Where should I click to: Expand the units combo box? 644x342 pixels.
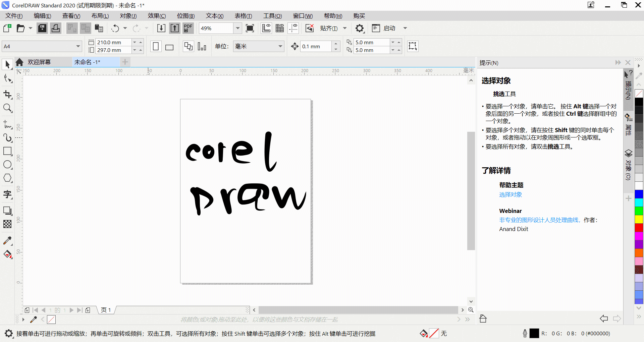280,46
